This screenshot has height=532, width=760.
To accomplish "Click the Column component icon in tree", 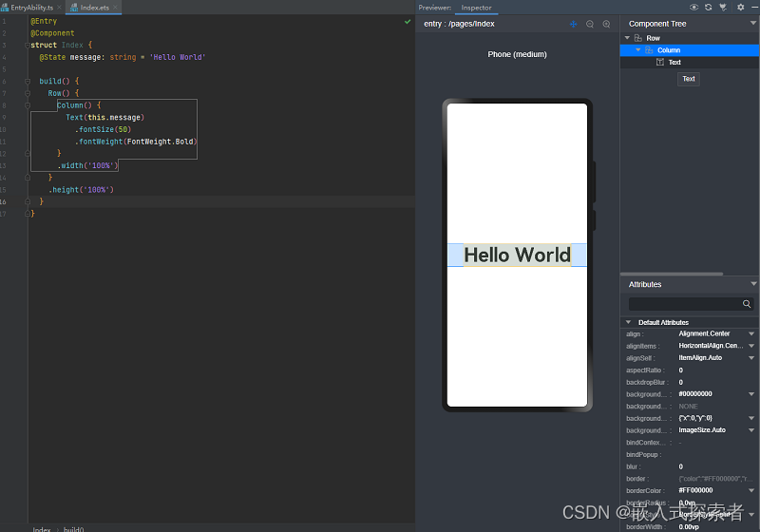I will click(649, 50).
